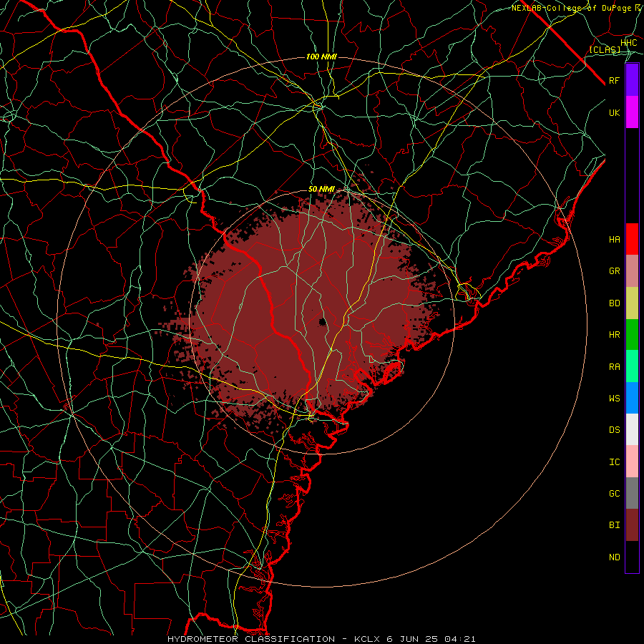Click the HA legend label
Viewport: 644px width, 644px height.
pos(614,240)
